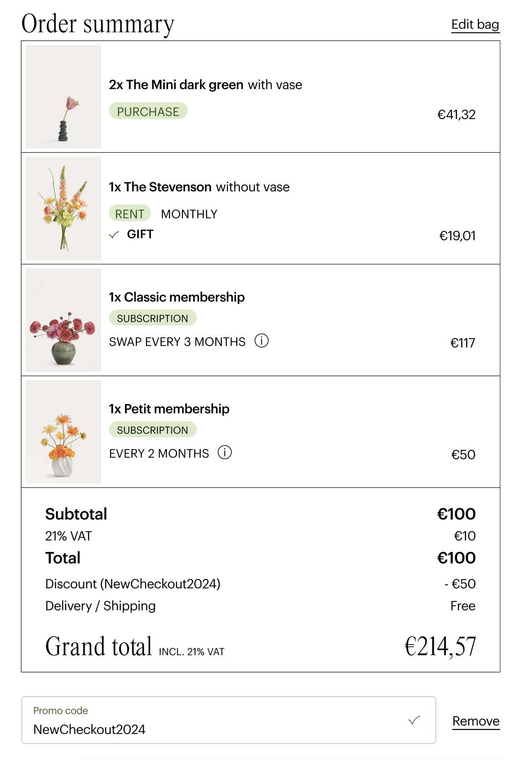Viewport: 532px width, 760px height.
Task: Click the promo code validation checkmark icon
Action: click(x=414, y=720)
